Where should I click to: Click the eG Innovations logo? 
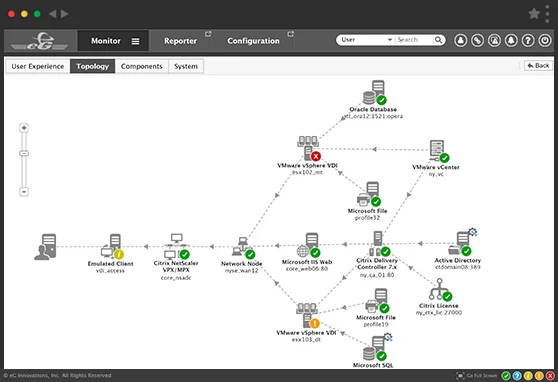39,41
